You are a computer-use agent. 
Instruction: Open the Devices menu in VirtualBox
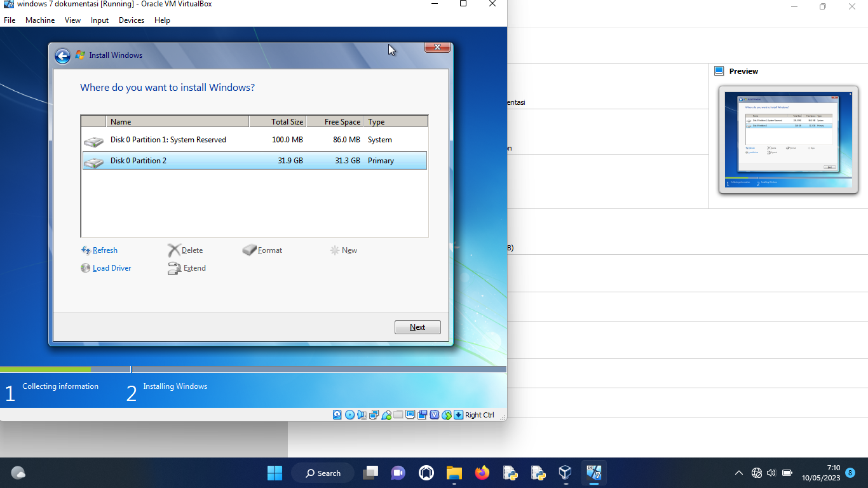[132, 20]
